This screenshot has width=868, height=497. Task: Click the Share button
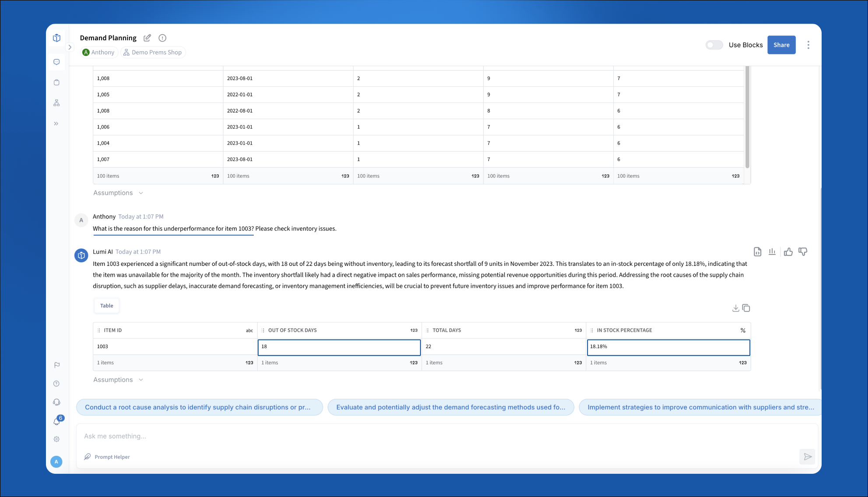(x=781, y=45)
